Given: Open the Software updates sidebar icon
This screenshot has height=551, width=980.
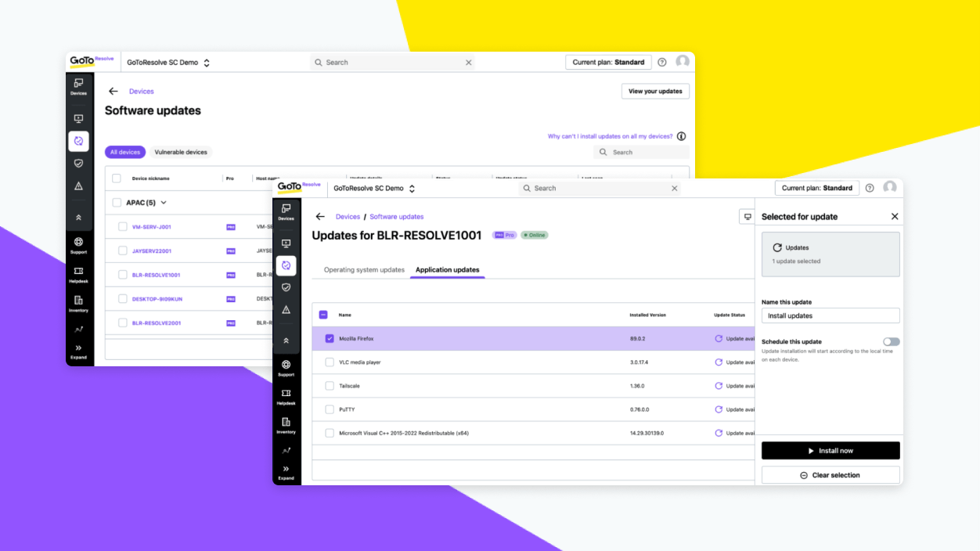Looking at the screenshot, I should coord(287,265).
